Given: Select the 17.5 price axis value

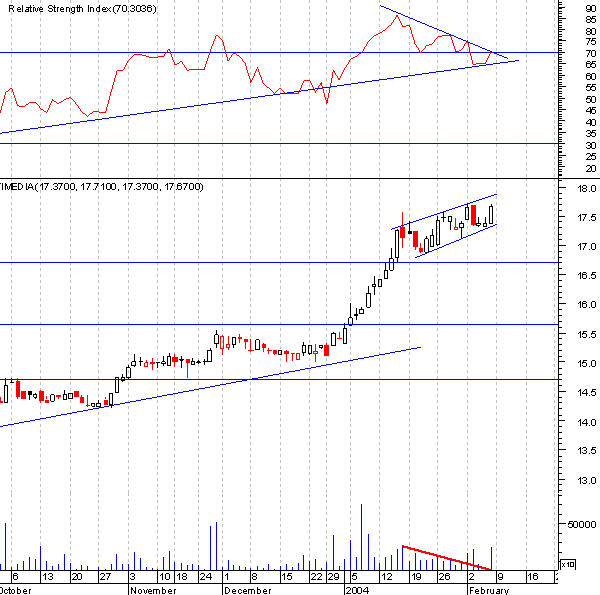Looking at the screenshot, I should tap(587, 217).
